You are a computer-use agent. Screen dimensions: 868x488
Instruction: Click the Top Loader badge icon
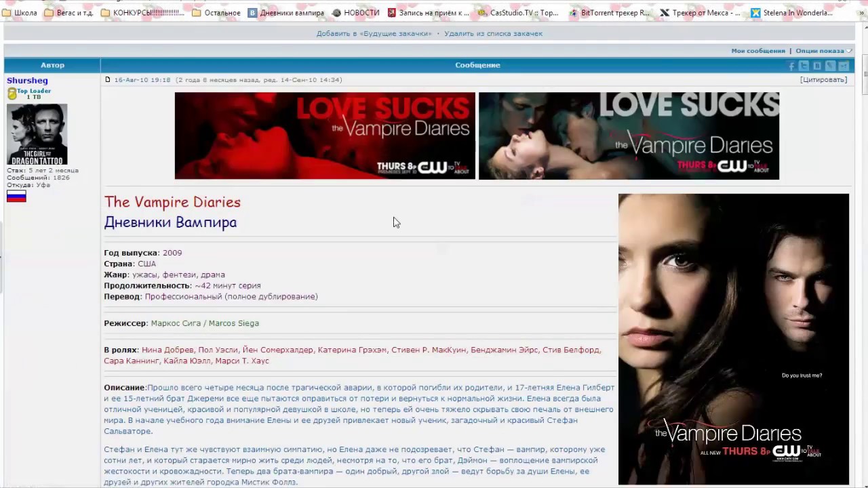click(12, 94)
